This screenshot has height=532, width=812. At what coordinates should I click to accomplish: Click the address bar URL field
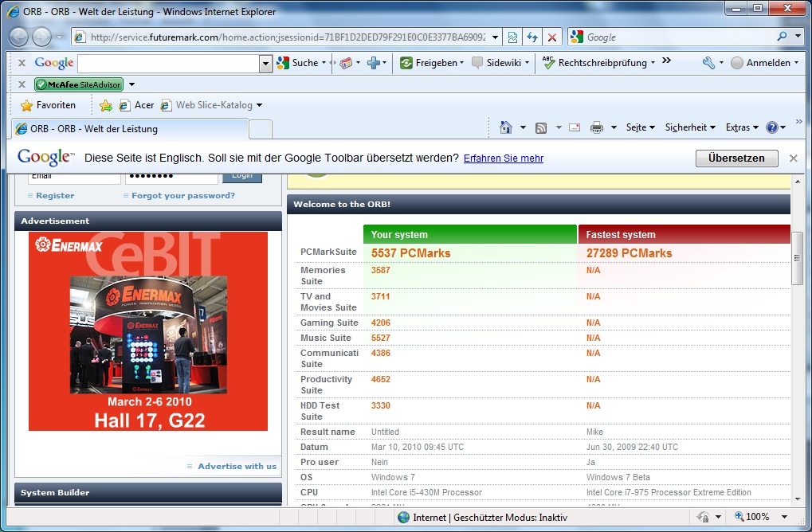[x=288, y=37]
